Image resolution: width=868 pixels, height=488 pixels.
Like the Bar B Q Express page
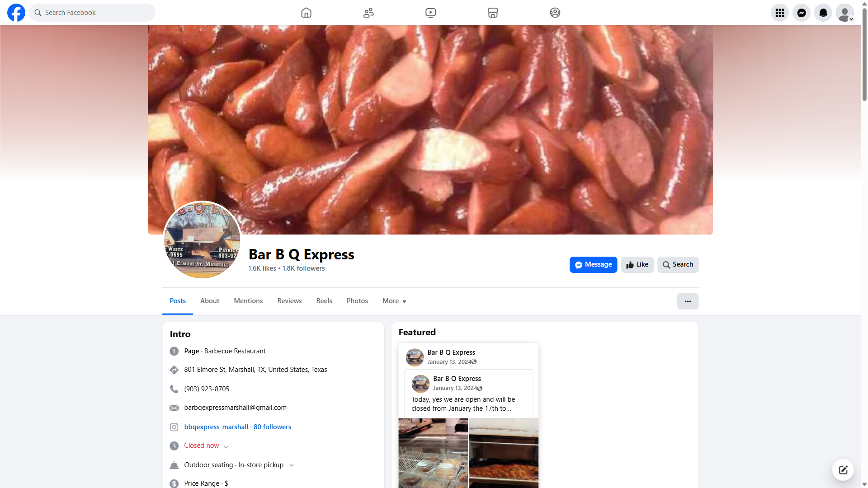[x=637, y=265]
